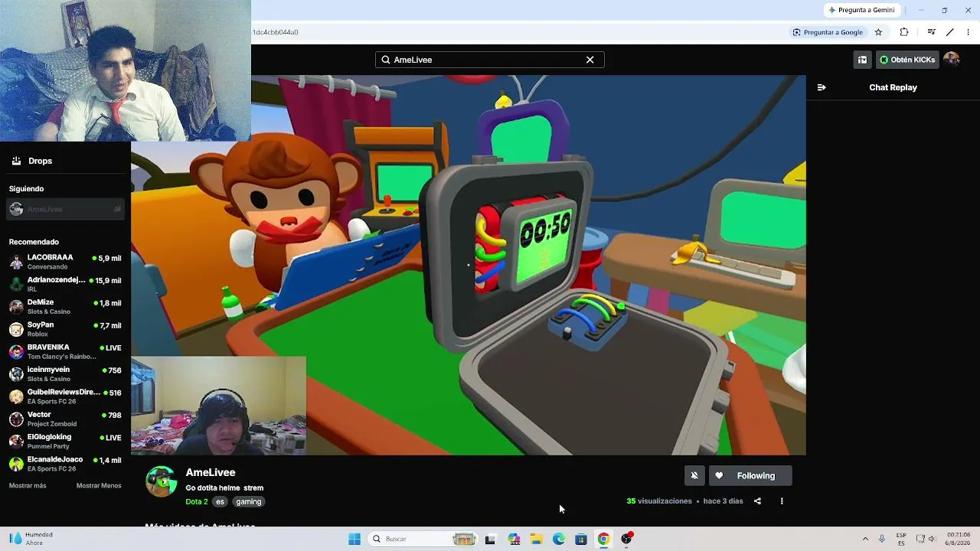Open AmeLivee in the Siguiendo list
The height and width of the screenshot is (551, 980).
(x=66, y=209)
